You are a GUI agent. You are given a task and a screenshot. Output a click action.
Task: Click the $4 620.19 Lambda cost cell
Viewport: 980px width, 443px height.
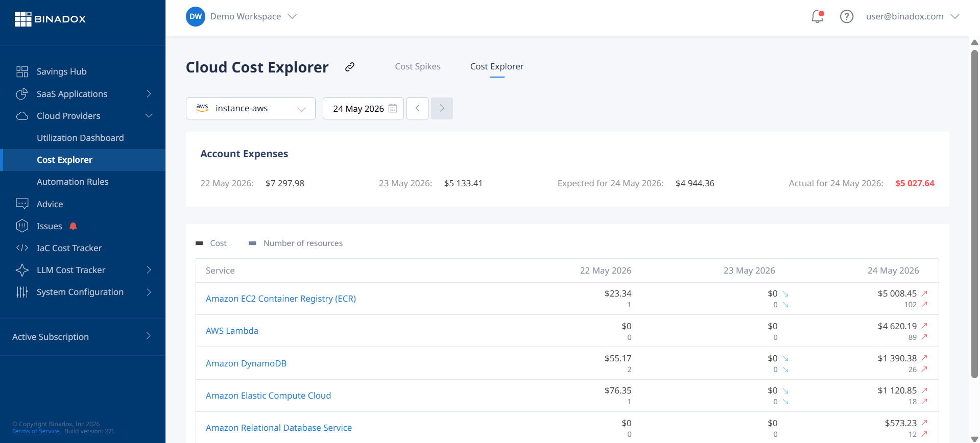897,326
